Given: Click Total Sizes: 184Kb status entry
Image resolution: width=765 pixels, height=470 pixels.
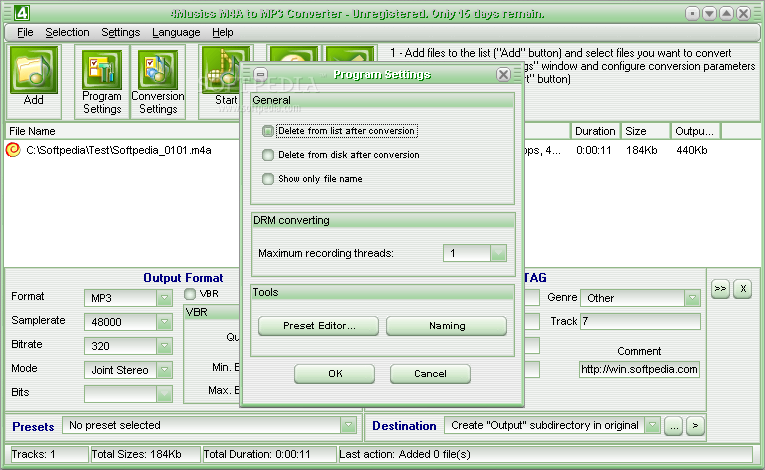Looking at the screenshot, I should (145, 454).
